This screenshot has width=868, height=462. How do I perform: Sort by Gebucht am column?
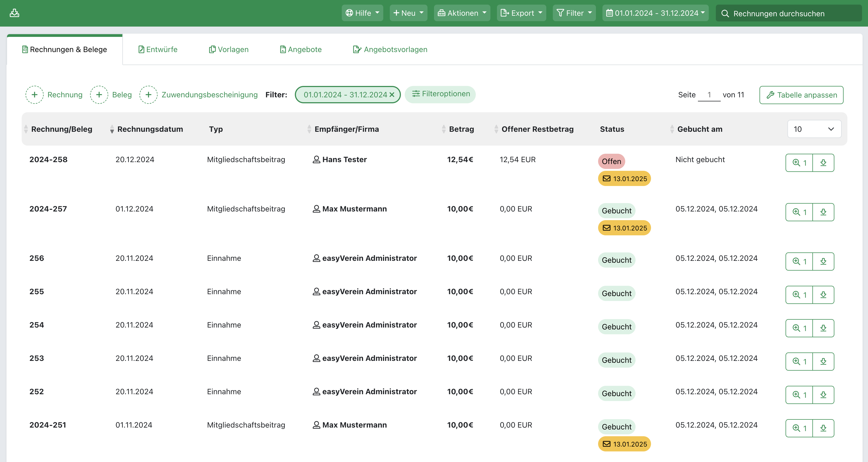(699, 129)
